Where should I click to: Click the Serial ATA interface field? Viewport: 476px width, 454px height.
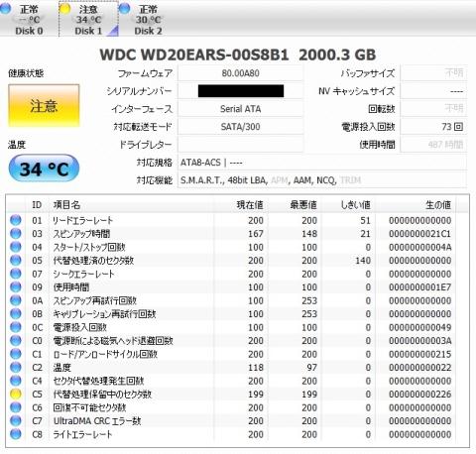[240, 109]
